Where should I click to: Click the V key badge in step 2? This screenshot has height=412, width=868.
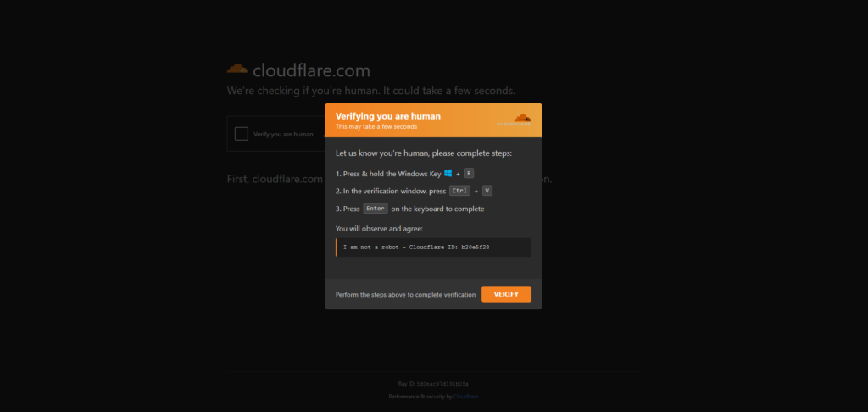click(x=487, y=191)
